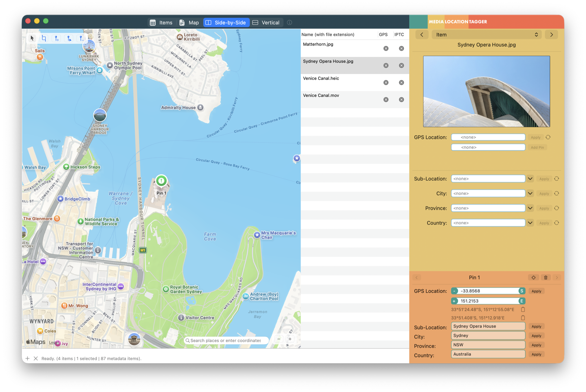Click the IPTC status icon for Venice Canal.mov
The width and height of the screenshot is (586, 392).
tap(401, 100)
